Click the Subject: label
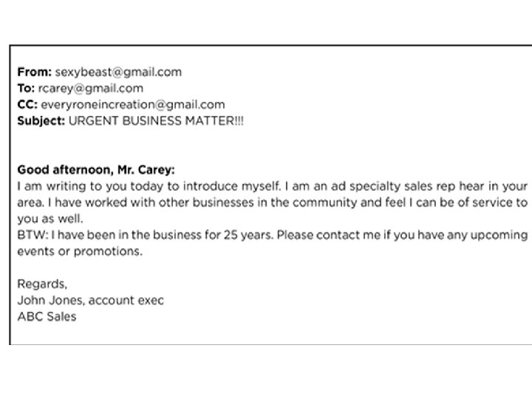 coord(41,121)
